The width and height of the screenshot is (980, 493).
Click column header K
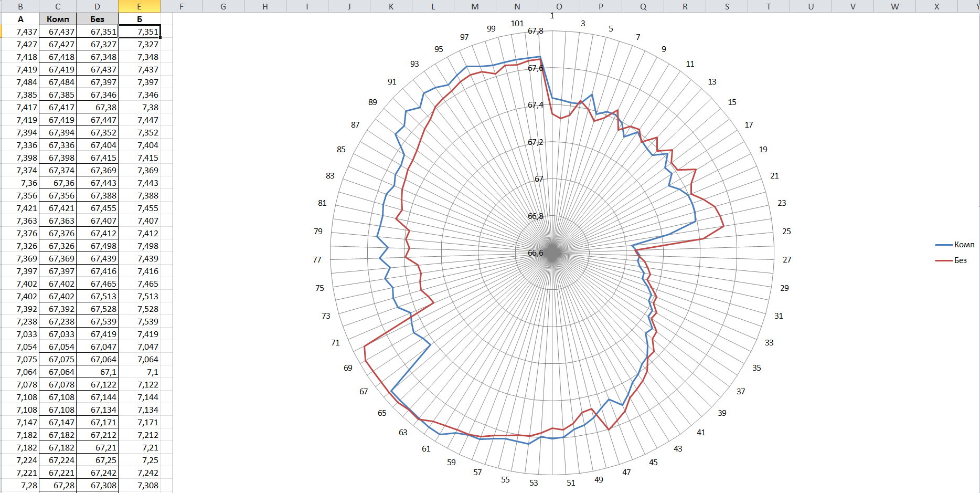(391, 6)
